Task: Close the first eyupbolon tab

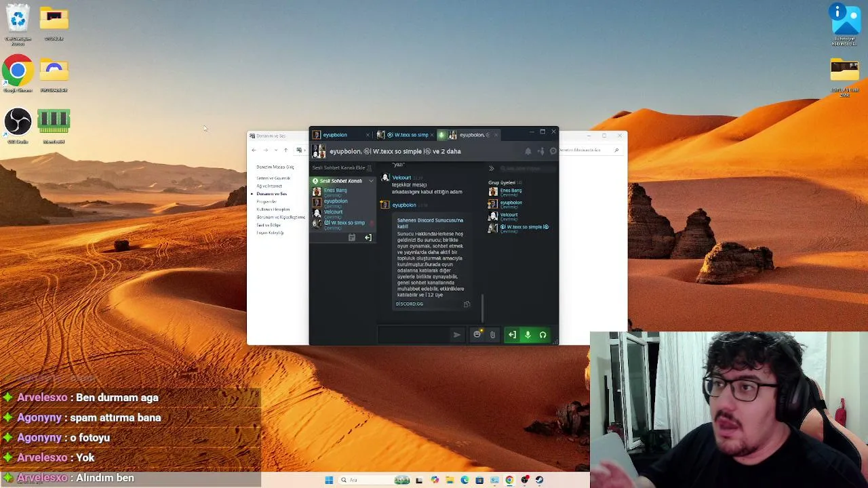Action: pos(368,135)
